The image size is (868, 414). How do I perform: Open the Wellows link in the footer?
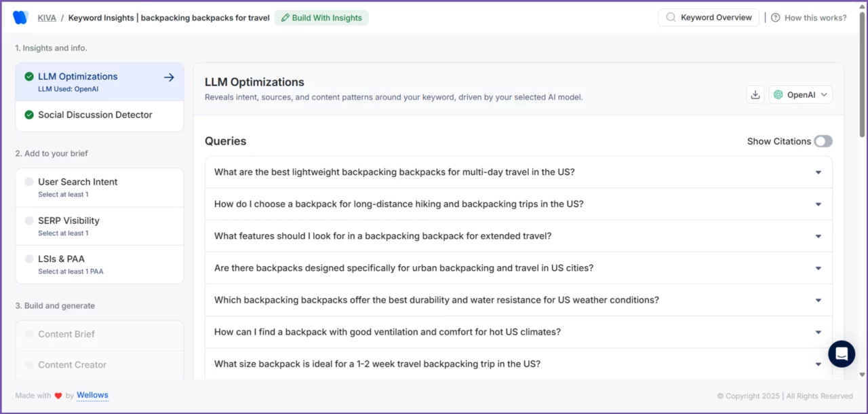(x=92, y=395)
